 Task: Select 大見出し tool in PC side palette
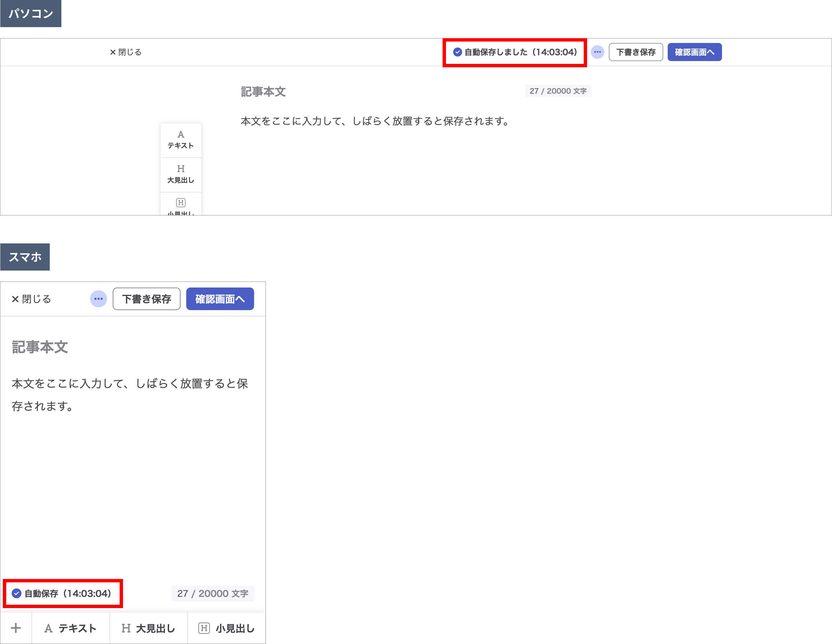[x=181, y=174]
